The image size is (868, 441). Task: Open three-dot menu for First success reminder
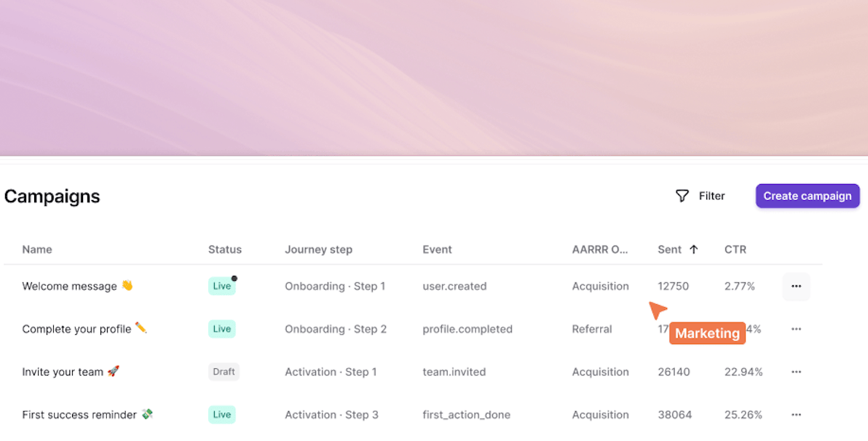(x=796, y=415)
